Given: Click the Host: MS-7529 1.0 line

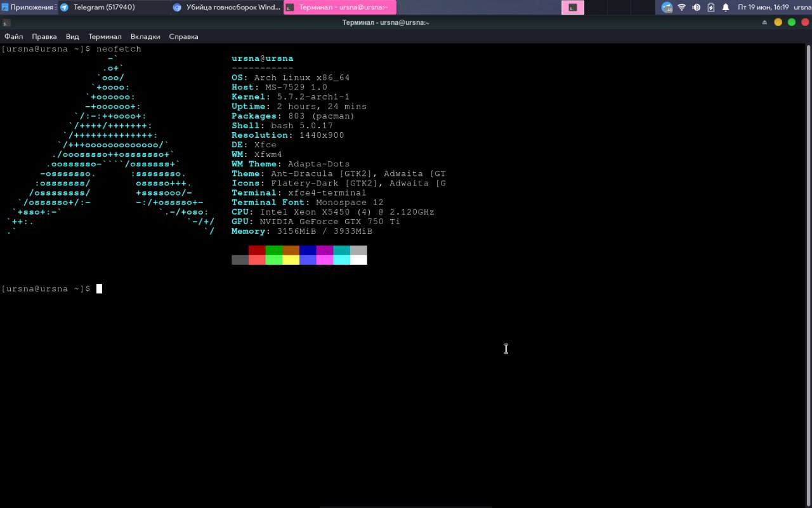Looking at the screenshot, I should 280,87.
